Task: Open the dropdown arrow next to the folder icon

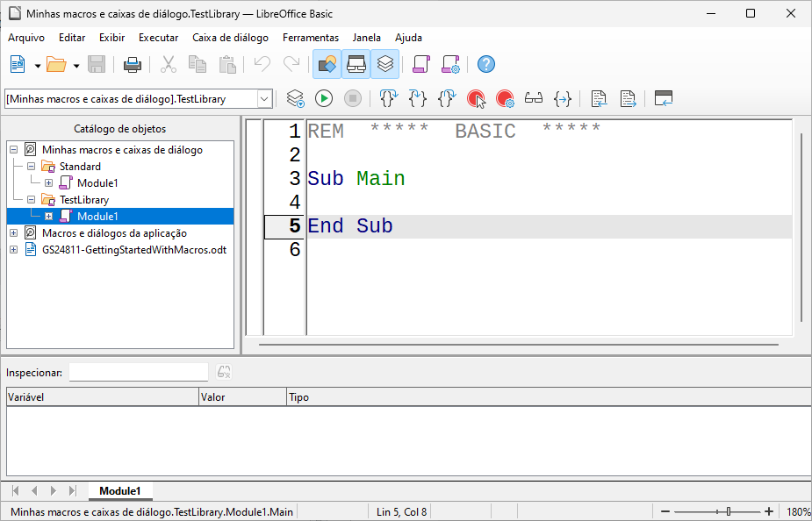Action: click(76, 66)
